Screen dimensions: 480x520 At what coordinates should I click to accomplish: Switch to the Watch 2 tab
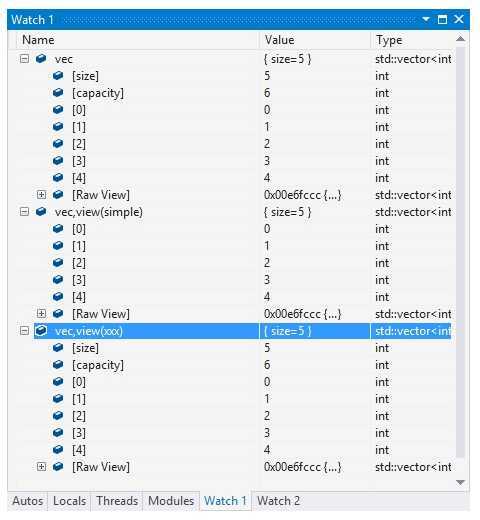278,501
